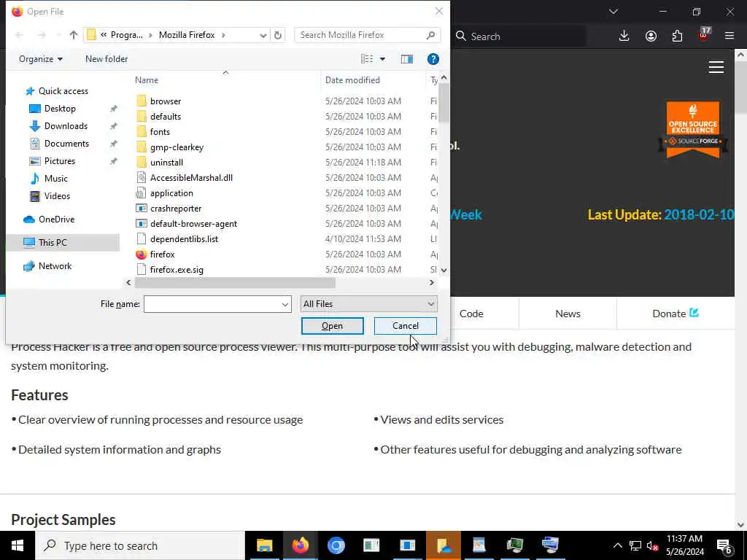Click the New folder button
This screenshot has height=560, width=747.
107,59
